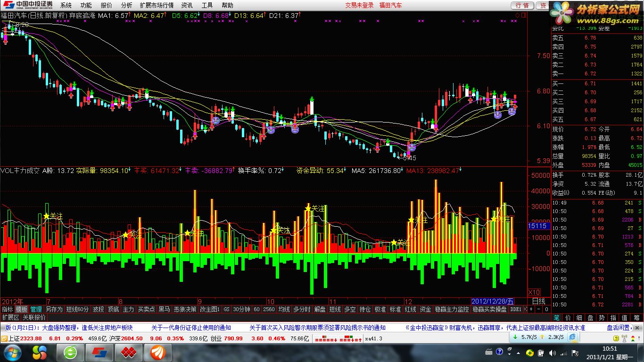Image resolution: width=644 pixels, height=362 pixels.
Task: Select the 笔 tab in quote panel
Action: click(x=556, y=318)
